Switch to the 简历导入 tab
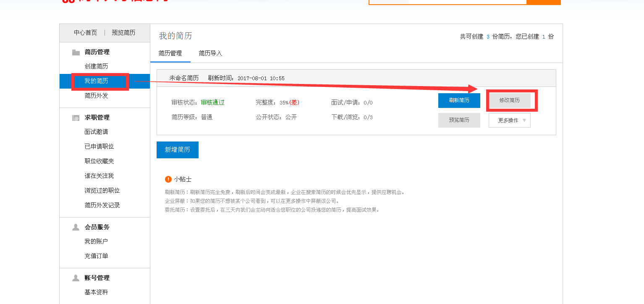644x304 pixels. click(x=210, y=53)
